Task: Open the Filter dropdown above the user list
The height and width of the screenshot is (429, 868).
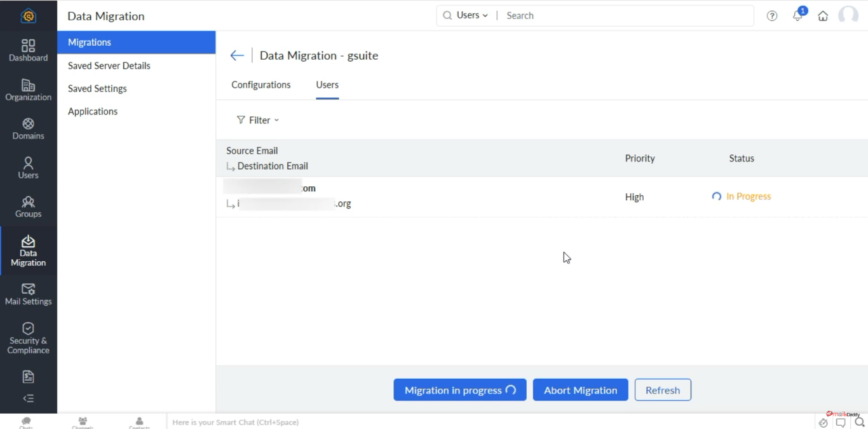Action: (257, 119)
